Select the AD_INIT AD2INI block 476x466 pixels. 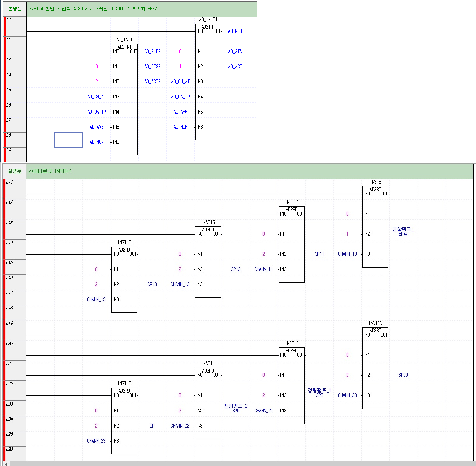124,99
